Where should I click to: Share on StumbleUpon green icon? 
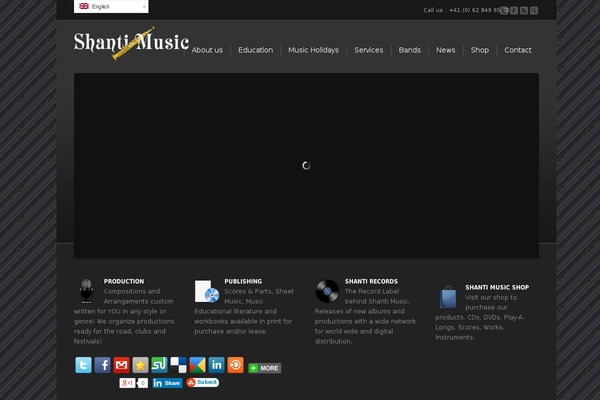point(159,365)
